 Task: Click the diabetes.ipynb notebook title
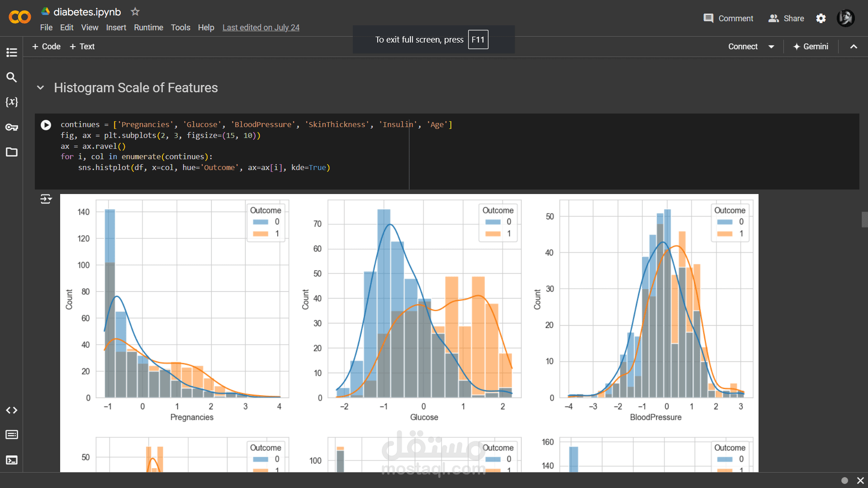click(x=87, y=12)
